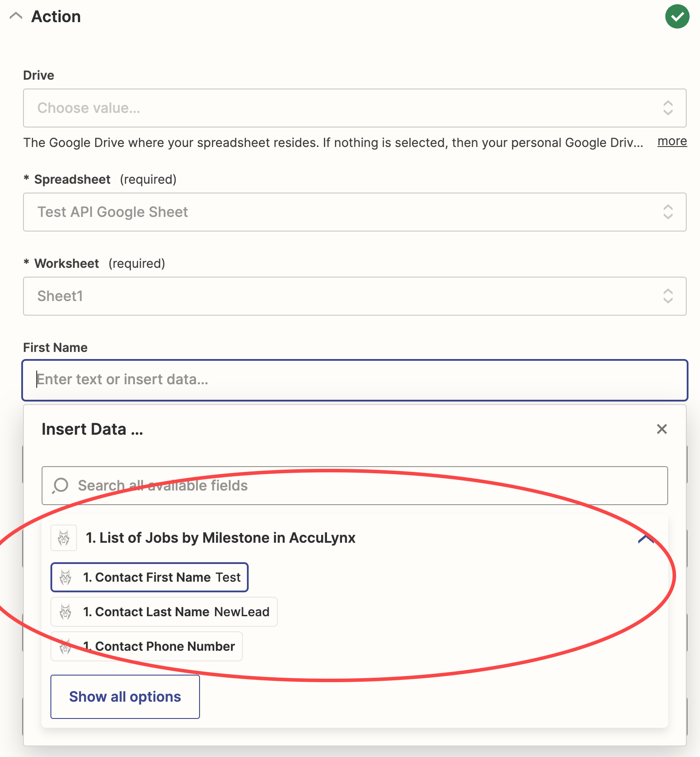Collapse the List of Jobs by Milestone group
This screenshot has width=700, height=757.
[x=646, y=538]
